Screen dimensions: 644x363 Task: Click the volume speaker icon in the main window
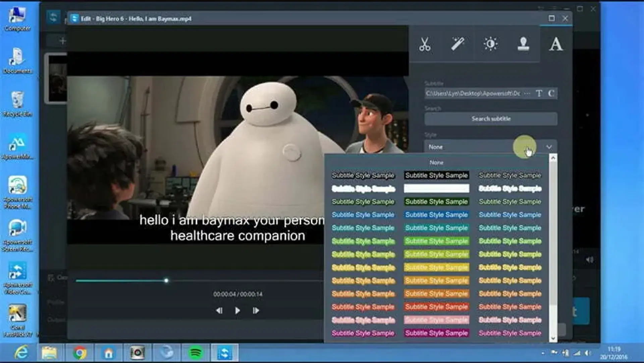click(589, 260)
